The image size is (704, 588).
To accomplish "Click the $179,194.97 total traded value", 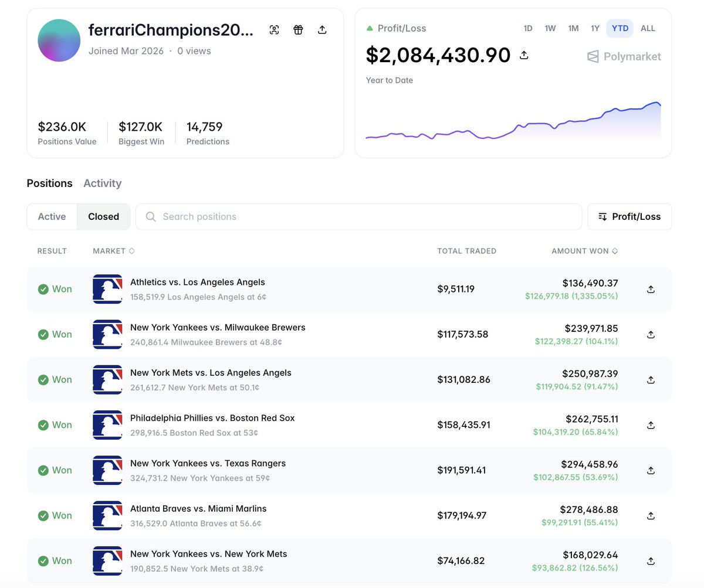I will click(462, 515).
